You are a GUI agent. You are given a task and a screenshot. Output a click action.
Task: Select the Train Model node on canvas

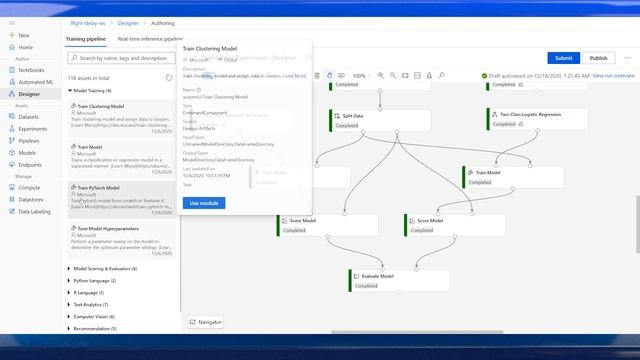point(513,177)
